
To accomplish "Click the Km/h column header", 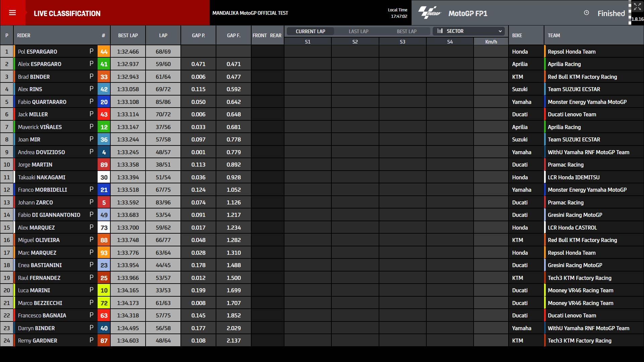I will [491, 42].
